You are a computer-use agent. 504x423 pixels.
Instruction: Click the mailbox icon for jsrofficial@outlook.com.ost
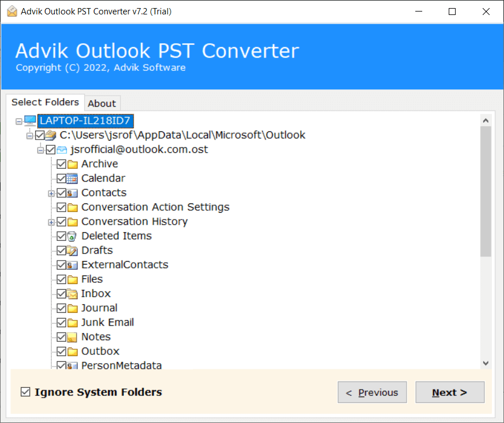(x=62, y=150)
